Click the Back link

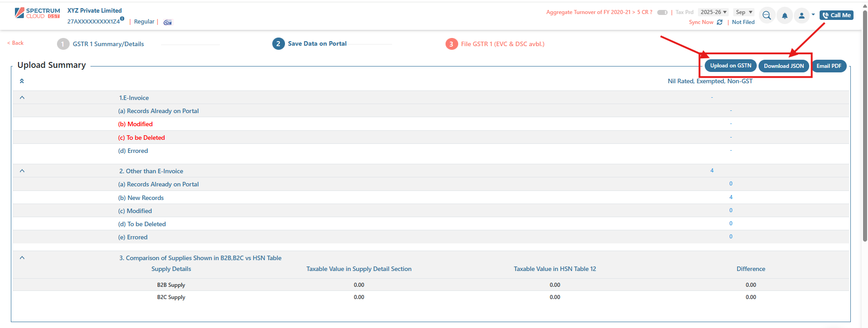[x=16, y=43]
